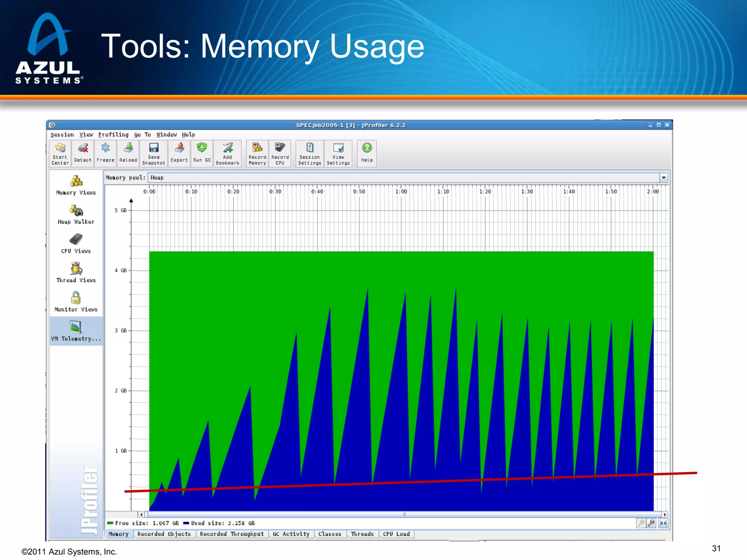Viewport: 747px width, 560px height.
Task: Click the Detach session icon
Action: click(x=83, y=153)
